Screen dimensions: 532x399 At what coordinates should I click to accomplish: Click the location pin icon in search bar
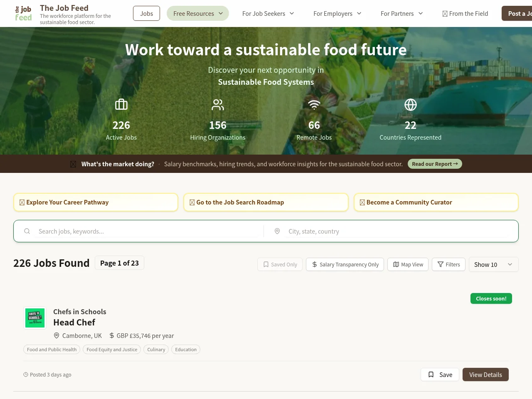coord(277,231)
